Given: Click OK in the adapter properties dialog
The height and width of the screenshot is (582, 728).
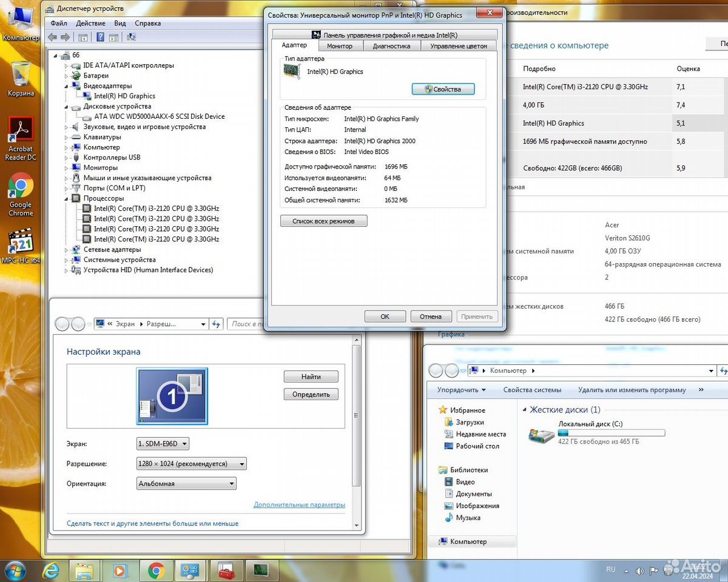Looking at the screenshot, I should click(x=385, y=316).
